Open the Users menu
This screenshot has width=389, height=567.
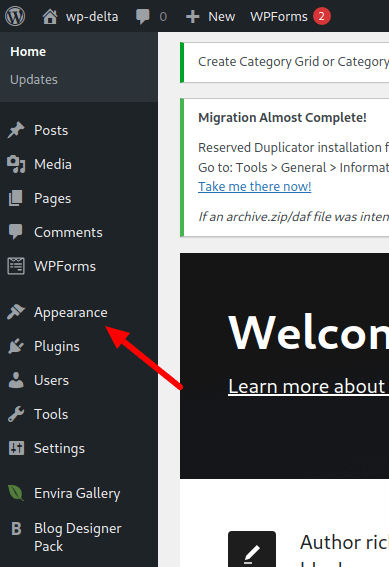point(51,380)
